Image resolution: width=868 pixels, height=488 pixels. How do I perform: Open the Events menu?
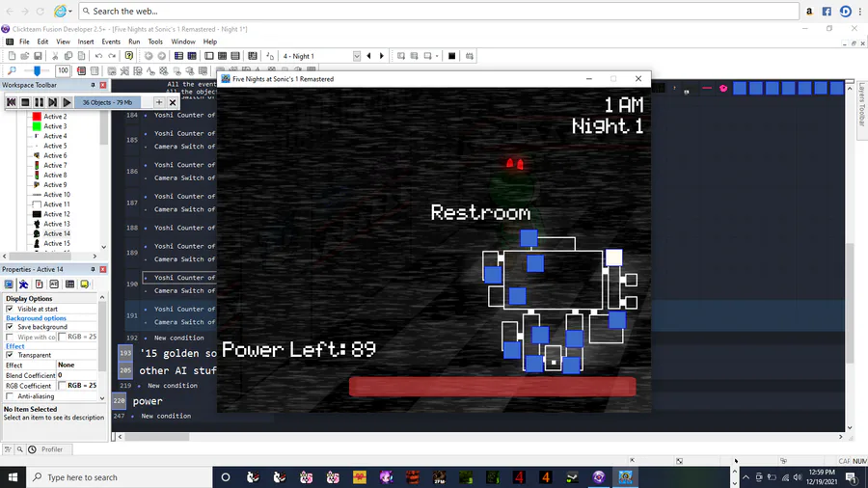111,41
